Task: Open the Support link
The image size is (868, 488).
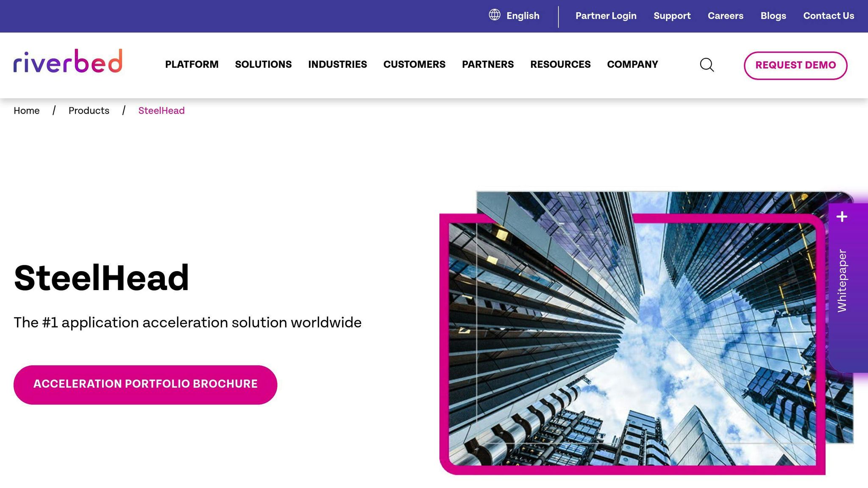Action: click(672, 16)
